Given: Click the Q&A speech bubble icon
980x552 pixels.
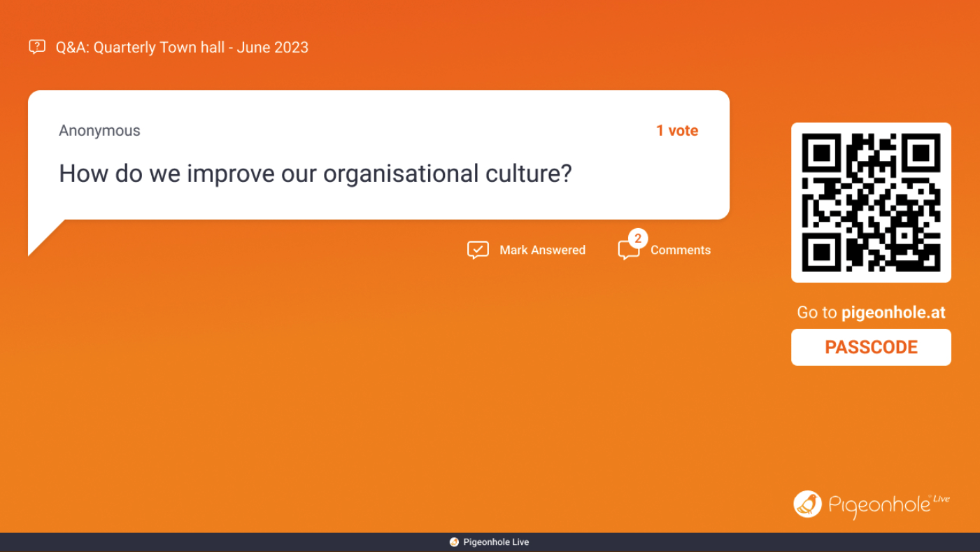Looking at the screenshot, I should click(x=37, y=47).
